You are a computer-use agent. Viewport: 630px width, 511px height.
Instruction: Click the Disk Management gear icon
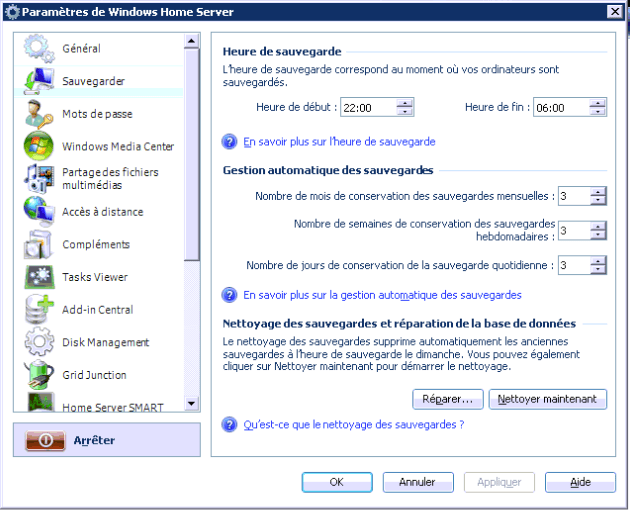point(39,342)
